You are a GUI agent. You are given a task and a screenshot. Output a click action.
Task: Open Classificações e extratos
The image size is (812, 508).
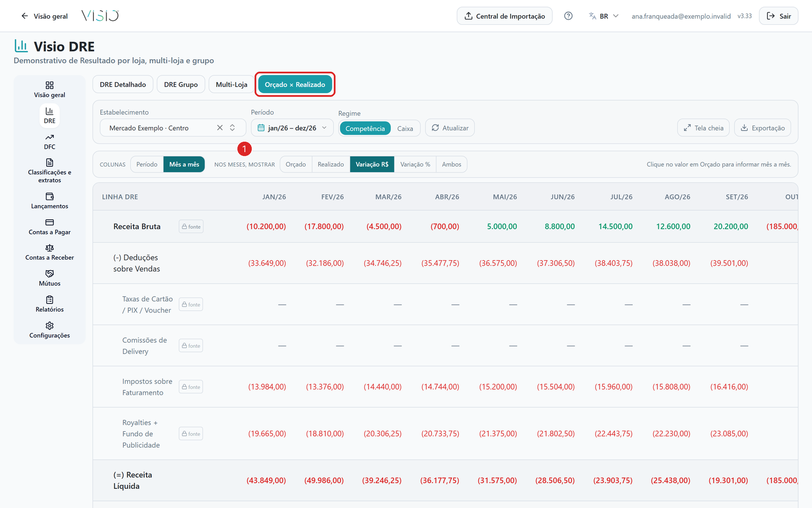(x=49, y=171)
